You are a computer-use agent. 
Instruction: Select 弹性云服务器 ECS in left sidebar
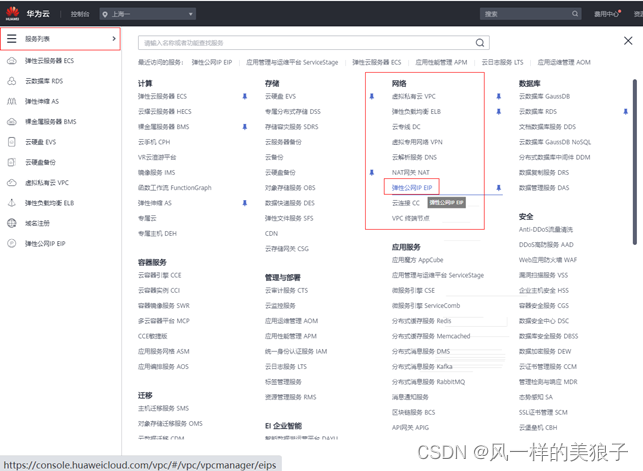click(50, 61)
